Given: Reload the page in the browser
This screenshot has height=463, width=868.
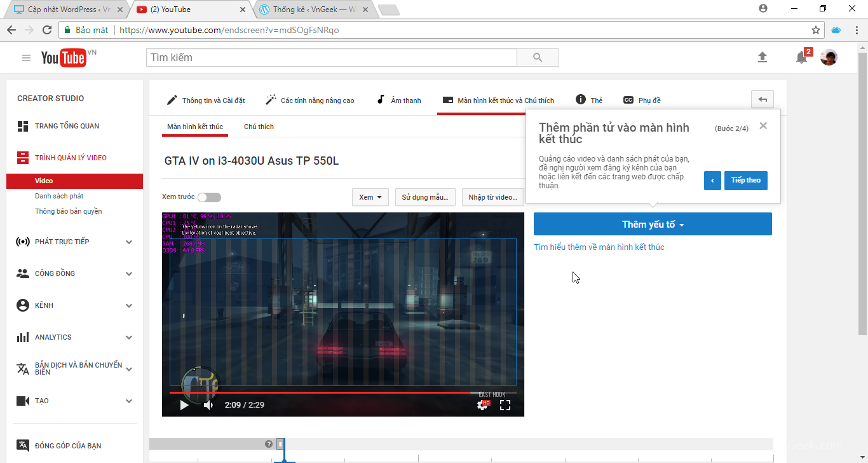Looking at the screenshot, I should [x=47, y=30].
